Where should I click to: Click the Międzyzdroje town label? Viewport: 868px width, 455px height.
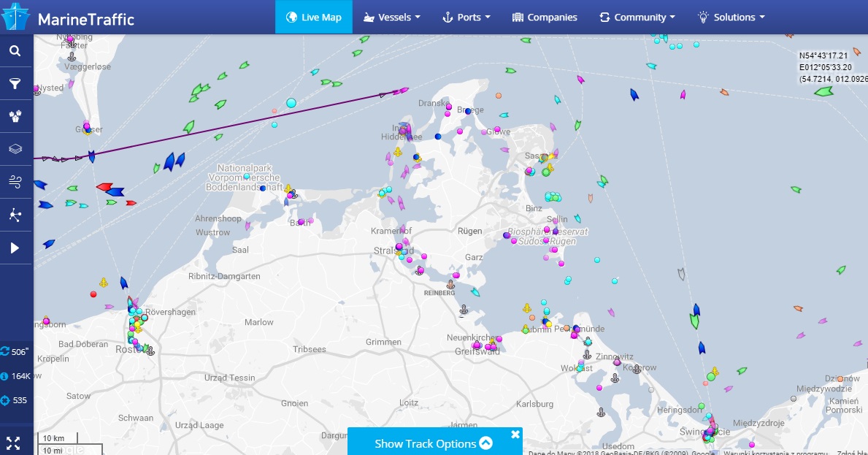pyautogui.click(x=758, y=423)
